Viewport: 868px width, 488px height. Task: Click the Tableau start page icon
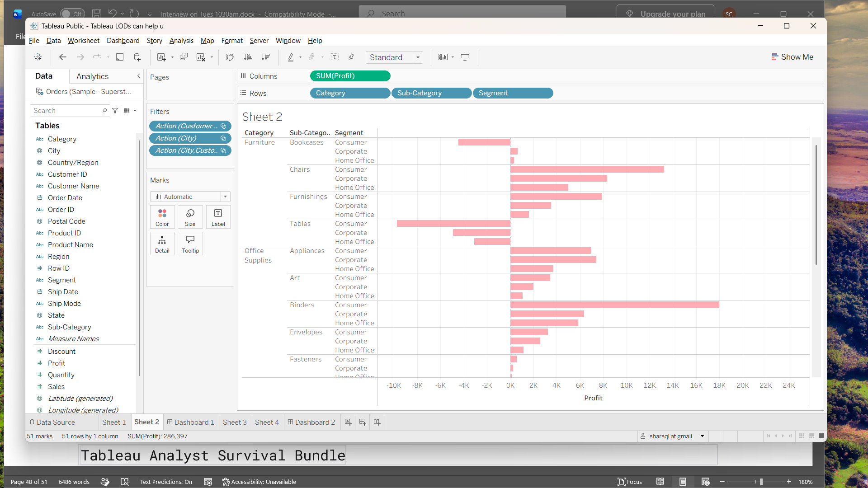[38, 57]
